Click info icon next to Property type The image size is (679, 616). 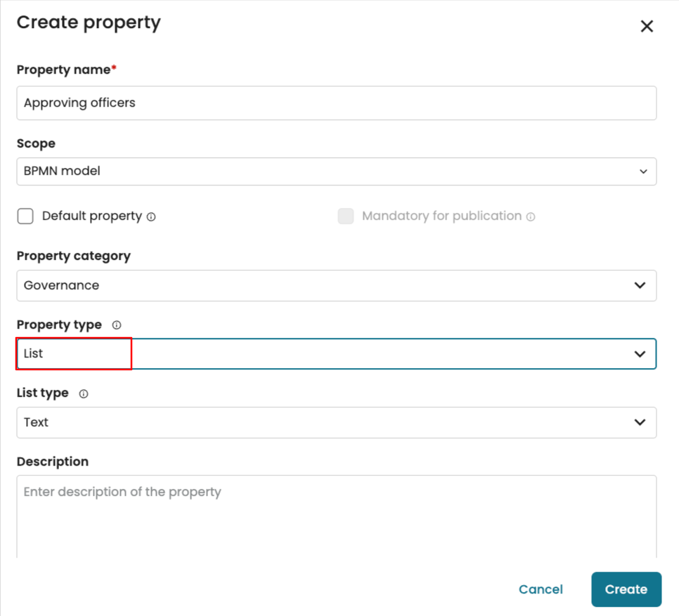pos(117,325)
